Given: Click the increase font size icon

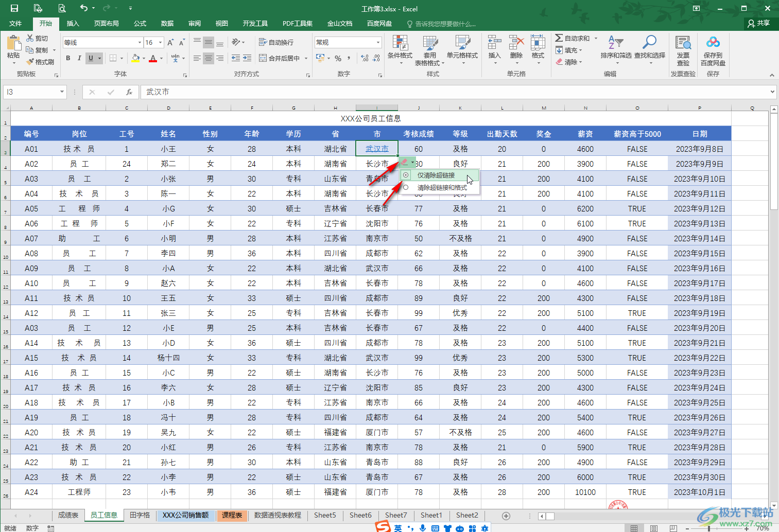Looking at the screenshot, I should 170,42.
